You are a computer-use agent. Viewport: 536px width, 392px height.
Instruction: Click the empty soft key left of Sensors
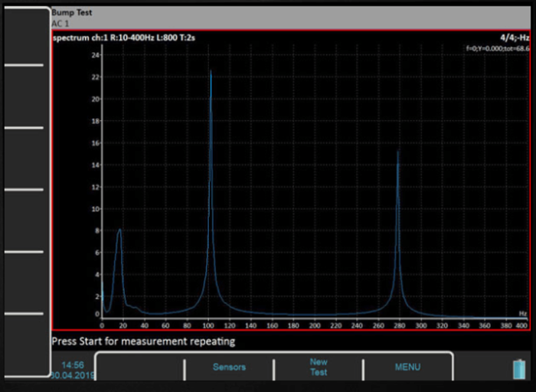[x=139, y=368]
